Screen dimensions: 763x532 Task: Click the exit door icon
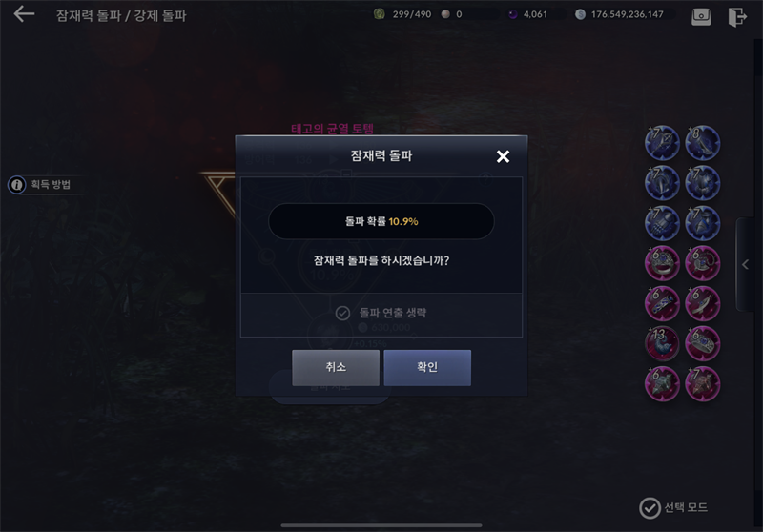click(736, 16)
